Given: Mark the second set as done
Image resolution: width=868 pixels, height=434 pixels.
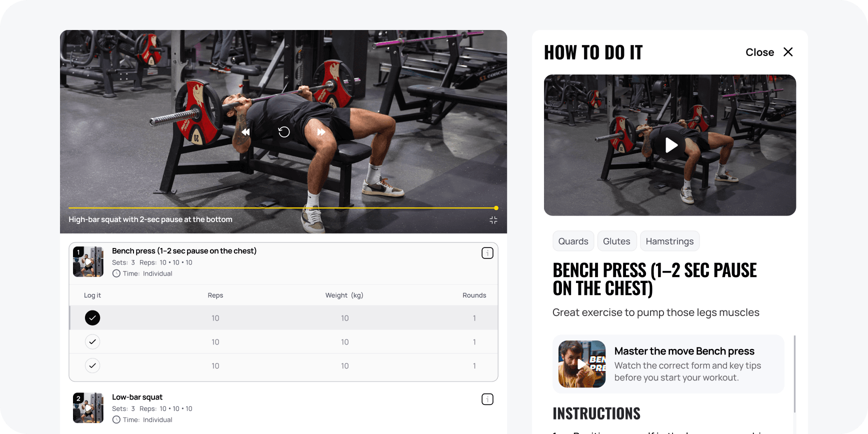Looking at the screenshot, I should 92,342.
